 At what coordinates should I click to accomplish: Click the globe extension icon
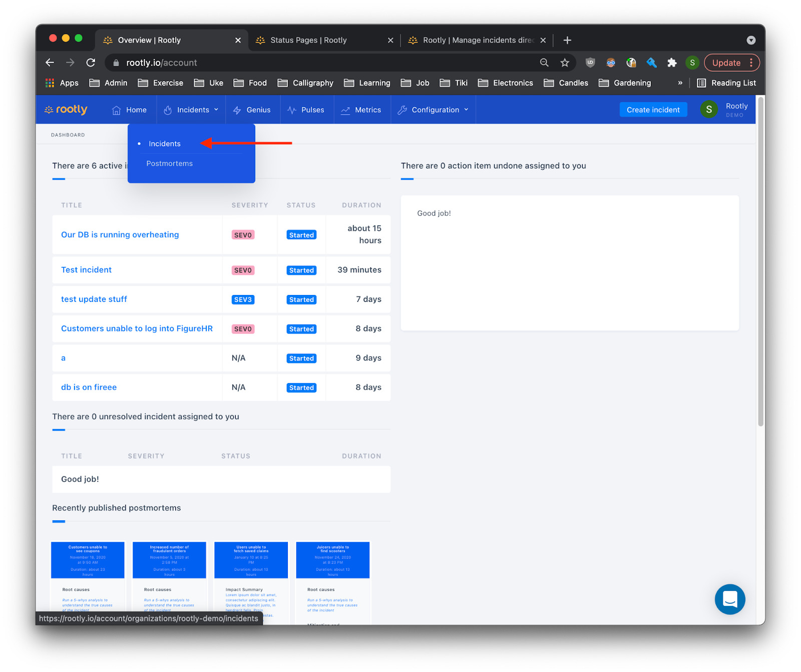point(631,63)
